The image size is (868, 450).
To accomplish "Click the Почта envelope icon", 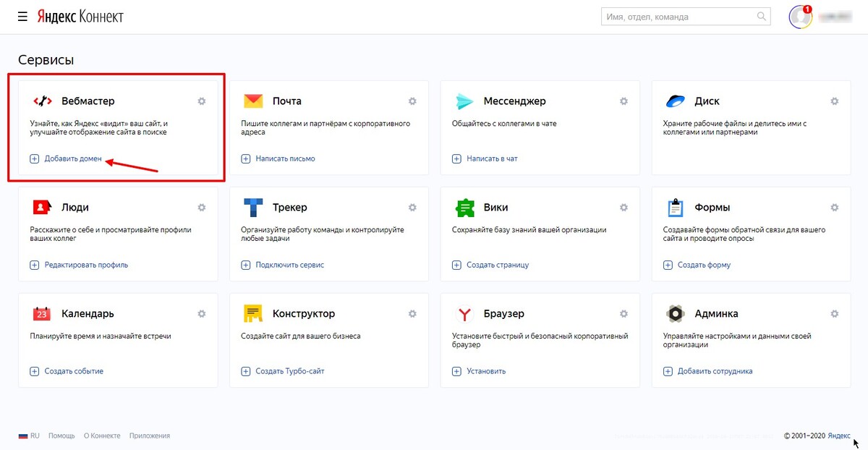I will click(253, 101).
